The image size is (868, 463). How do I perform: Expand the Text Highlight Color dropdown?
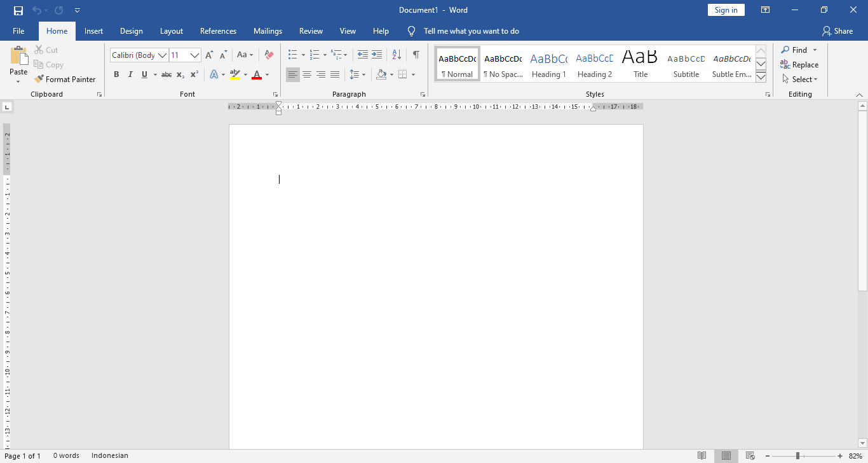point(245,74)
